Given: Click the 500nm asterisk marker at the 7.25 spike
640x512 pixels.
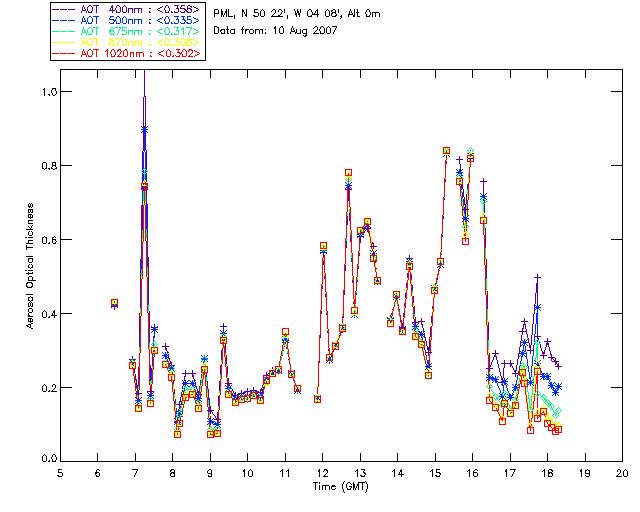Looking at the screenshot, I should [x=144, y=130].
